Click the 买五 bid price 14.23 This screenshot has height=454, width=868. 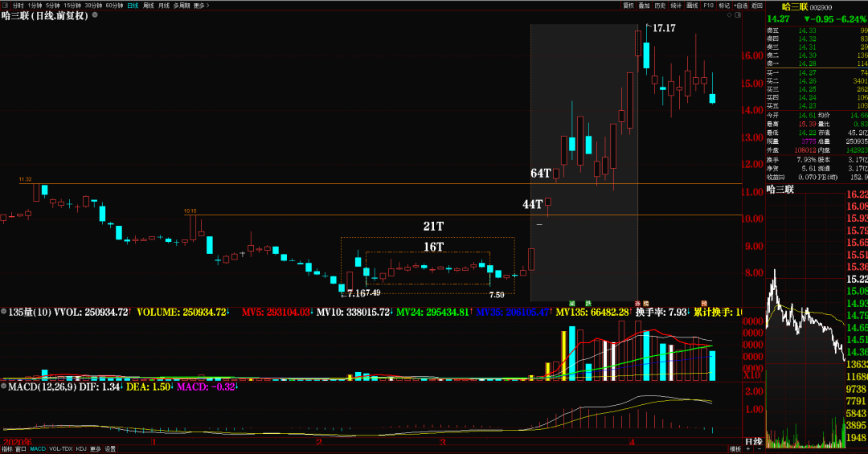(x=807, y=106)
